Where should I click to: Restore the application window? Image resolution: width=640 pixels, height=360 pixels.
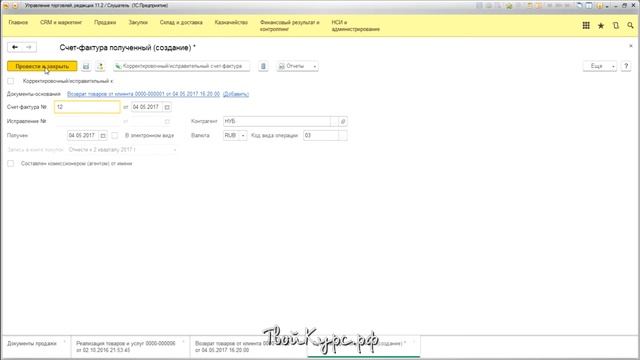click(x=624, y=6)
